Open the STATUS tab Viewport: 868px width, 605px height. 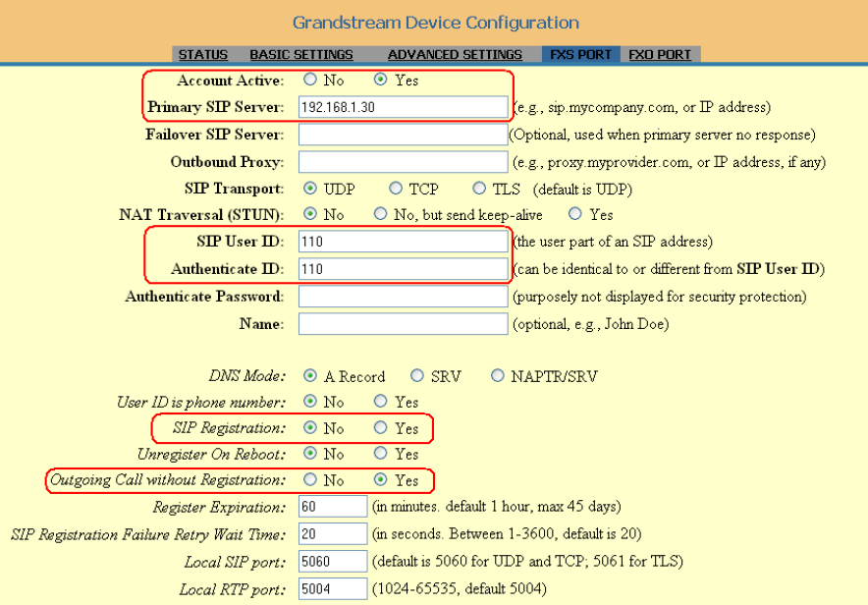202,54
